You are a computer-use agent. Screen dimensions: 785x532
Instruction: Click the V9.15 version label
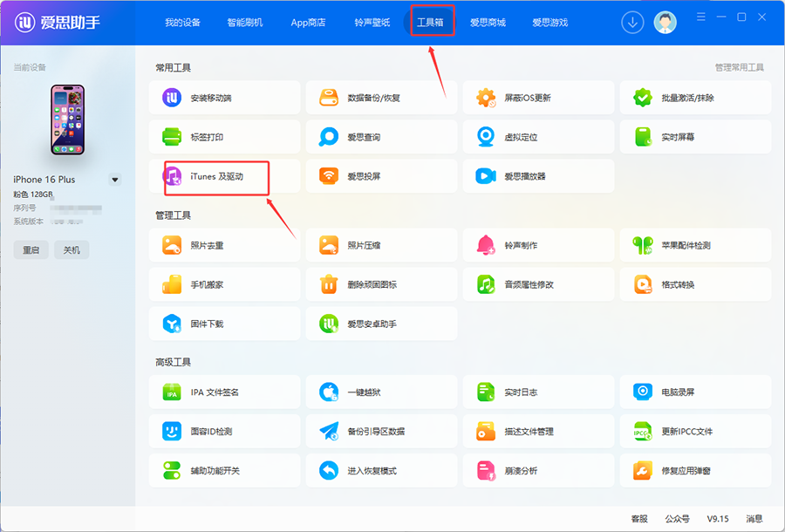point(718,519)
